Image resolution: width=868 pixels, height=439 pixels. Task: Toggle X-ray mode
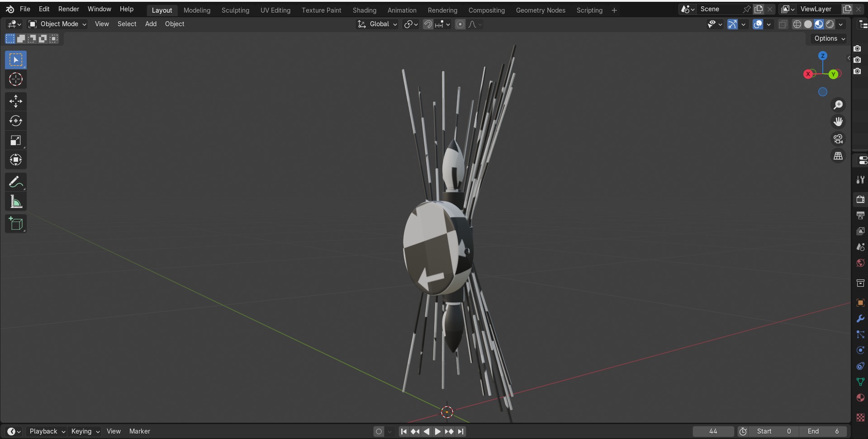[x=783, y=24]
